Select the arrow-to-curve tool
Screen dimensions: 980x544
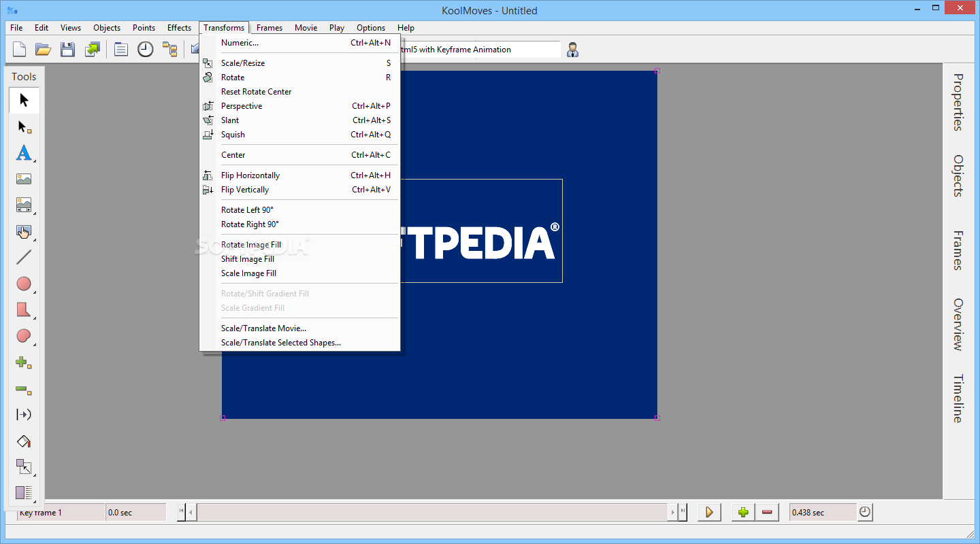click(x=24, y=415)
